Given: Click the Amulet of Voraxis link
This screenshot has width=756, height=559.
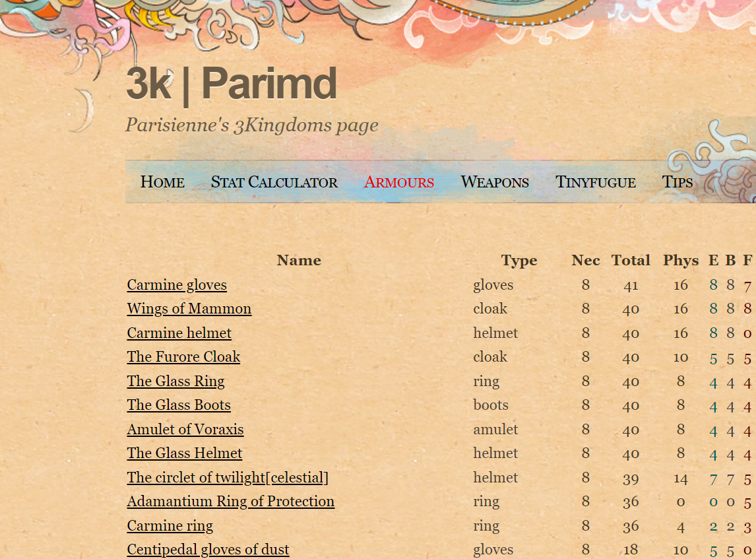Looking at the screenshot, I should pos(185,430).
